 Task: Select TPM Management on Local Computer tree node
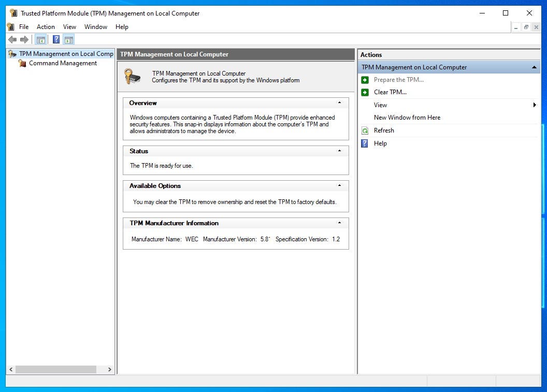(66, 54)
